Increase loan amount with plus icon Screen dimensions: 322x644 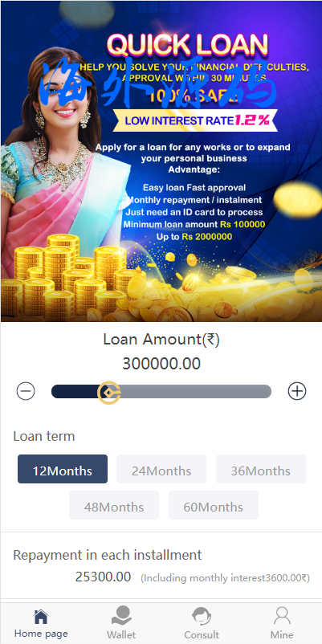click(x=297, y=391)
